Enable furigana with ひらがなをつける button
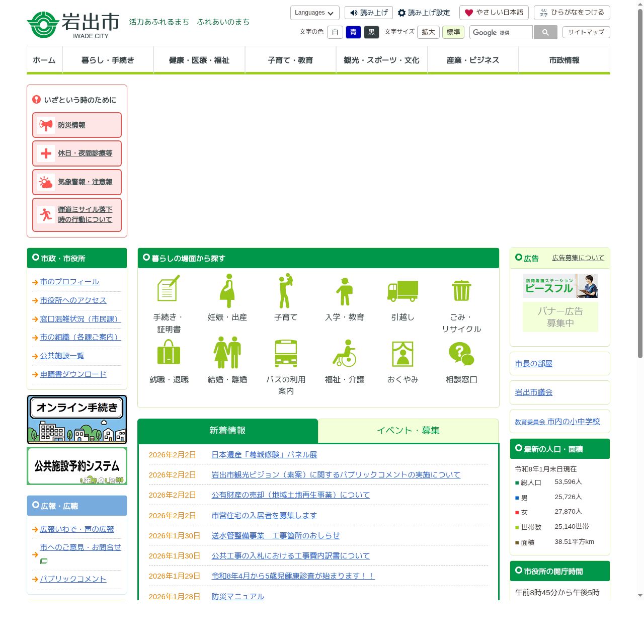The image size is (644, 644). coord(572,13)
